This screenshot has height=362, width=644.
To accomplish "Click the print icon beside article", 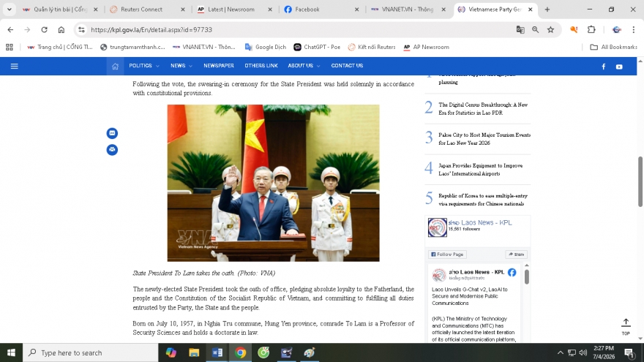I will [112, 150].
